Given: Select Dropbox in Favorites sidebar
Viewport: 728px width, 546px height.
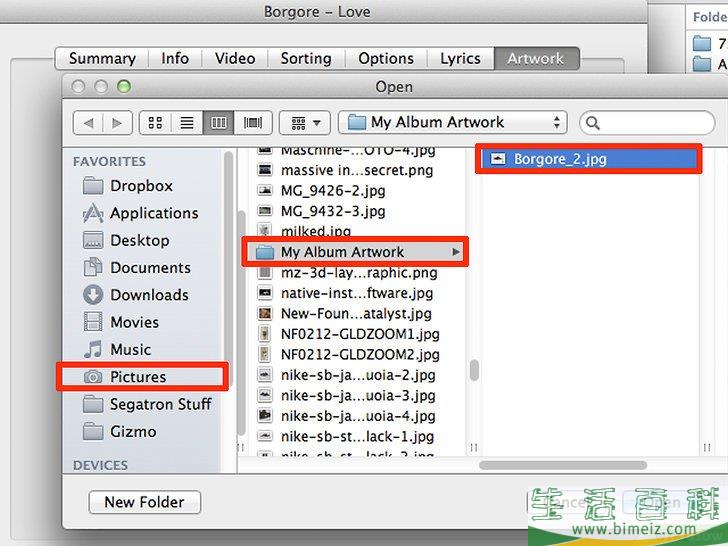Looking at the screenshot, I should point(142,186).
